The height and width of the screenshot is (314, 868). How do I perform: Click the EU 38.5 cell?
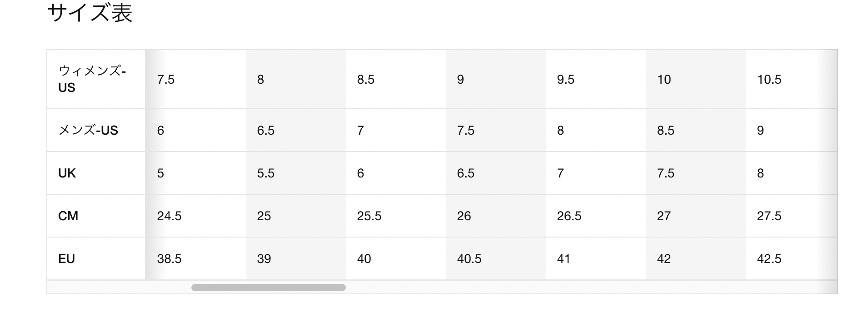[196, 258]
